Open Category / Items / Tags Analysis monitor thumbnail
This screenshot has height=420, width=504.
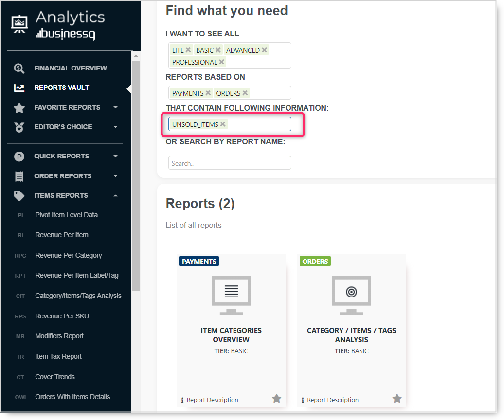(351, 296)
